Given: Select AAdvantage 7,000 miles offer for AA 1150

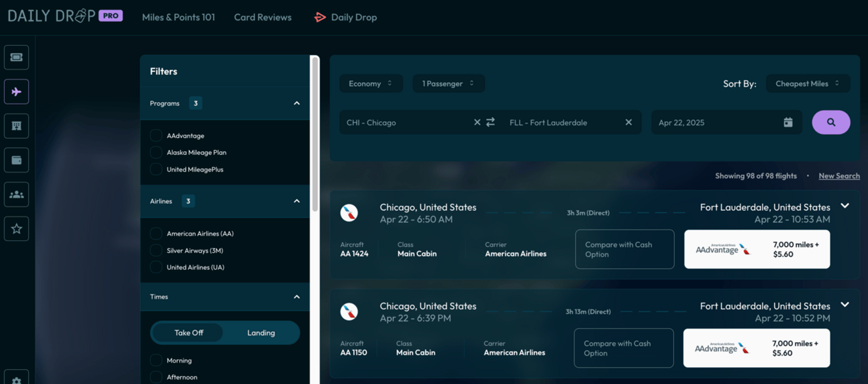Looking at the screenshot, I should click(757, 348).
